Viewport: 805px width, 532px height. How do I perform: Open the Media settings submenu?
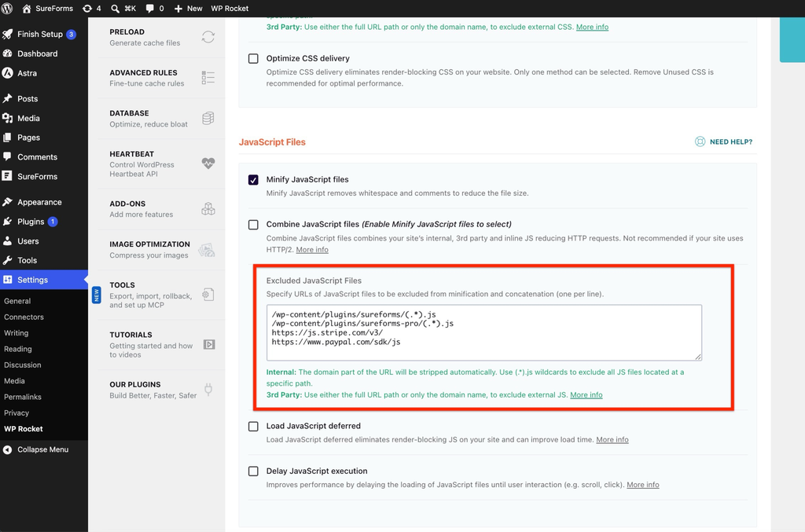[14, 380]
